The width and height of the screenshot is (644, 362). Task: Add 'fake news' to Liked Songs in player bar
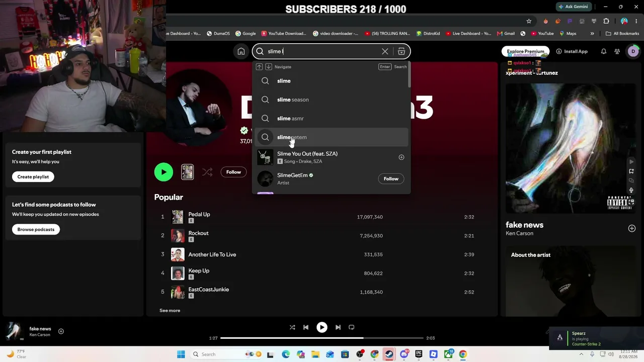tap(61, 331)
